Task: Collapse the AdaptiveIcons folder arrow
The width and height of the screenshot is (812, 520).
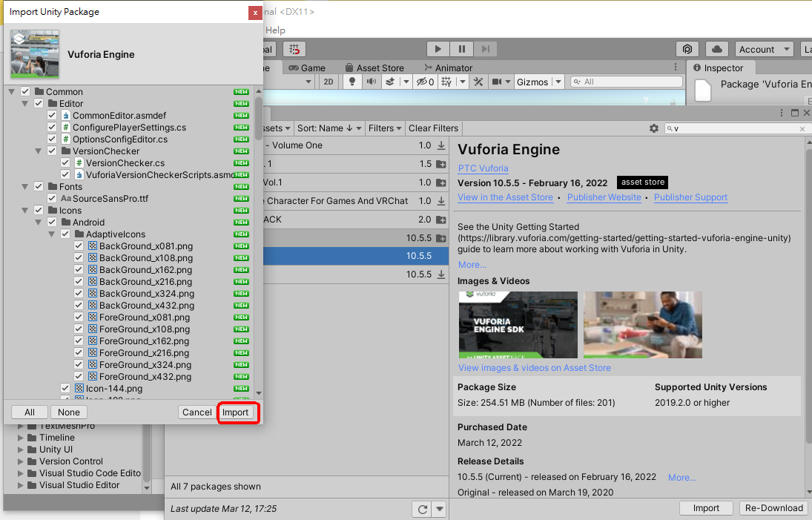Action: click(x=52, y=234)
